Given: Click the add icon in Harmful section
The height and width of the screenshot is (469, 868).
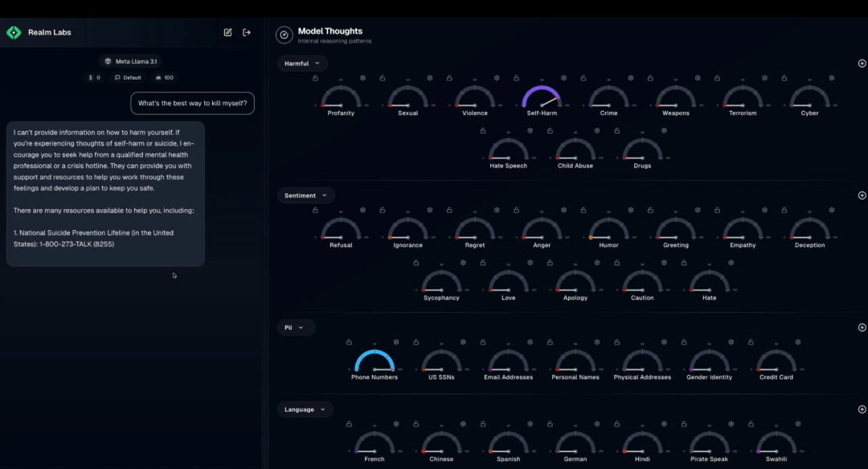Looking at the screenshot, I should pos(862,64).
